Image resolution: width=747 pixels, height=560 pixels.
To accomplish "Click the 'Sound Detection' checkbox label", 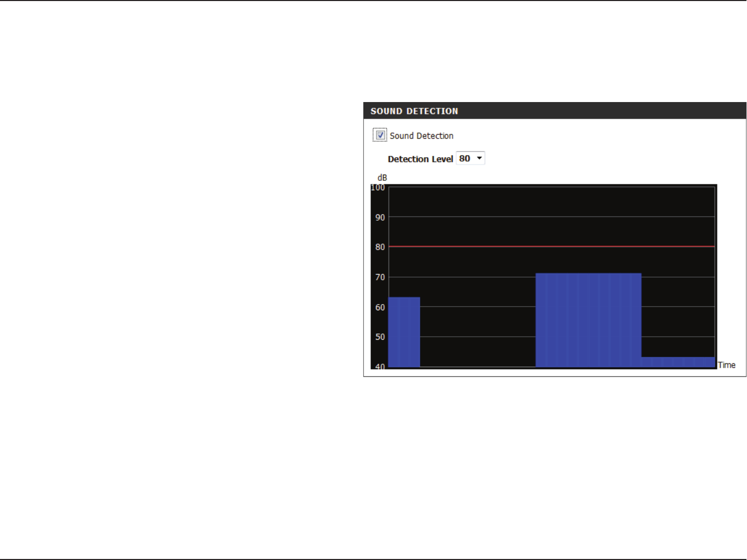I will click(421, 136).
